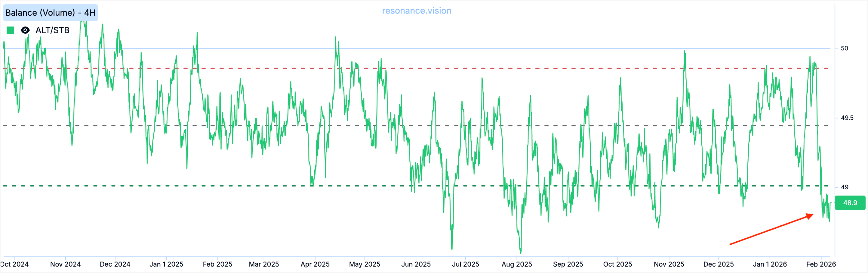Click the 50 label on y-axis

844,49
